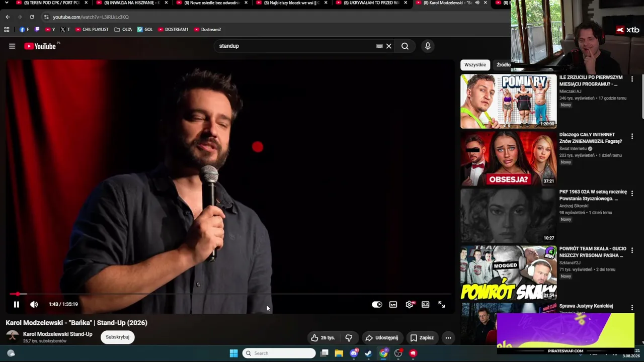Dislike the video
Screen dimensions: 644x362
[x=349, y=338]
